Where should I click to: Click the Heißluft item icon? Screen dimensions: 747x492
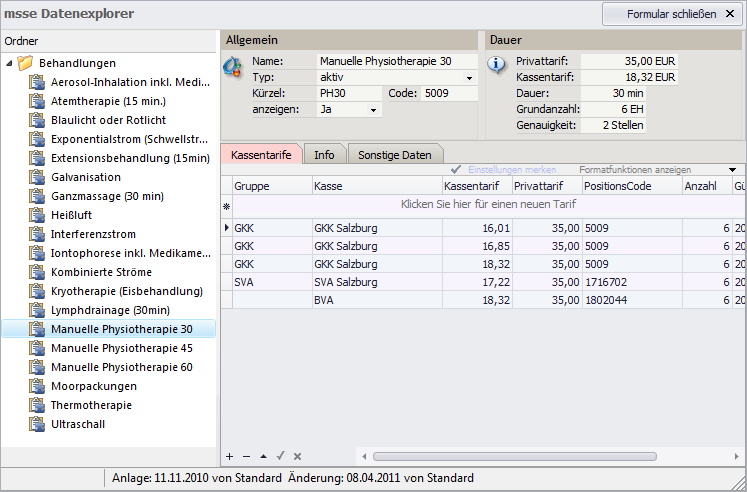pos(37,215)
